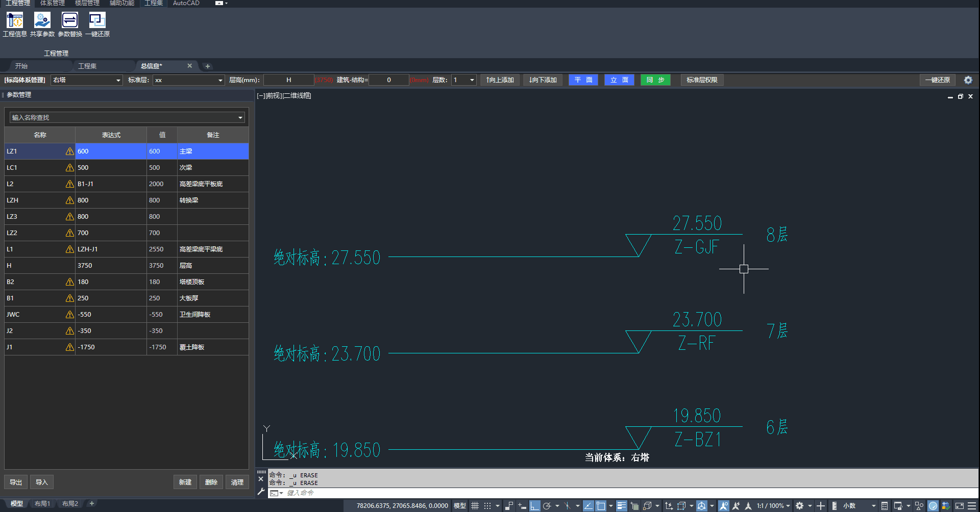980x512 pixels.
Task: Open the polar tracking angle dropdown arrow
Action: point(557,506)
